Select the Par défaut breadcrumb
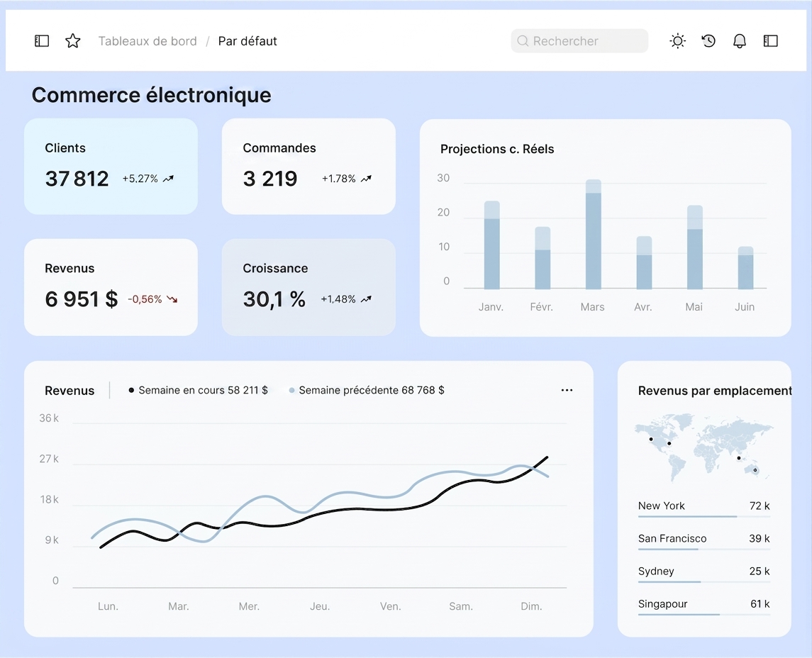This screenshot has height=658, width=812. pos(248,41)
